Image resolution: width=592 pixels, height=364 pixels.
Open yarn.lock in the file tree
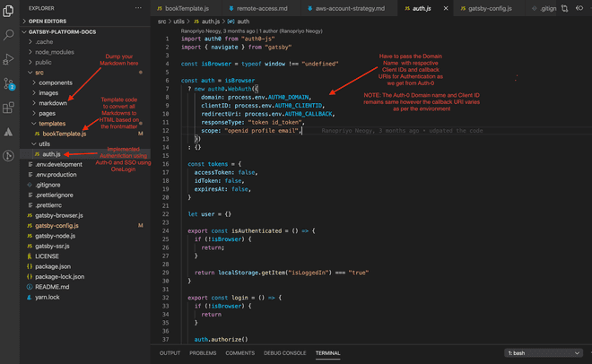point(48,297)
